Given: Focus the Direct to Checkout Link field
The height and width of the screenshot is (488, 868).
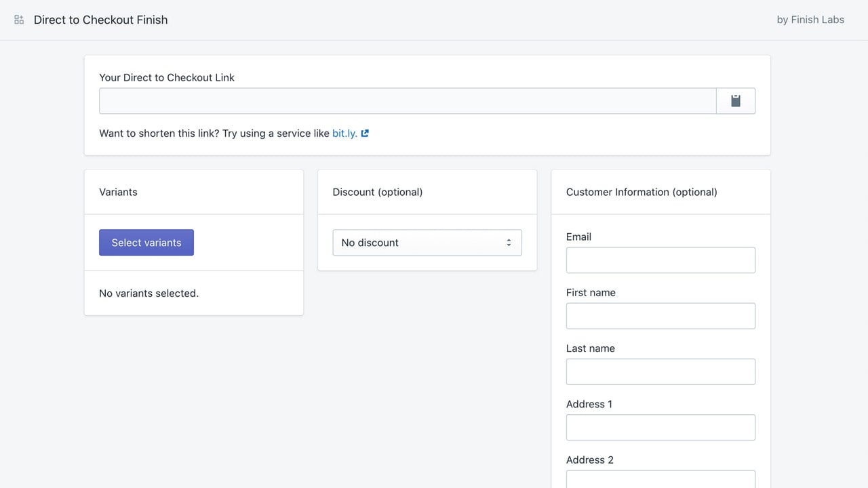Looking at the screenshot, I should click(x=408, y=101).
